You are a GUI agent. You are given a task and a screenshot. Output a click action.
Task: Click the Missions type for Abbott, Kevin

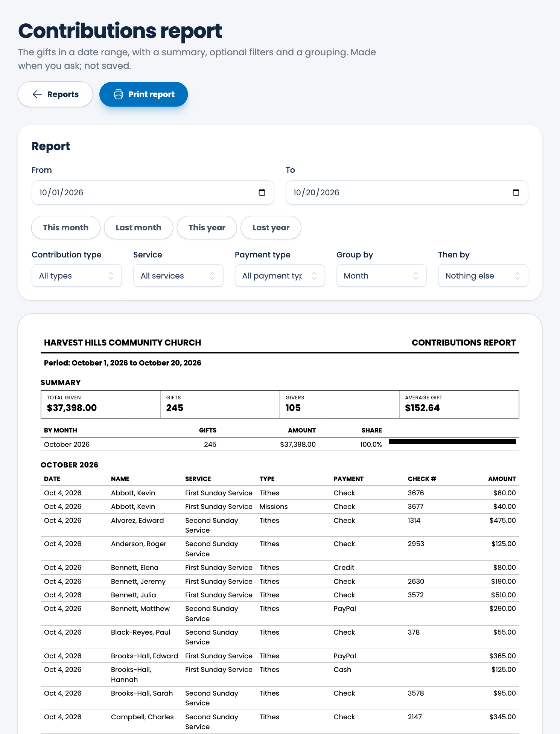274,507
